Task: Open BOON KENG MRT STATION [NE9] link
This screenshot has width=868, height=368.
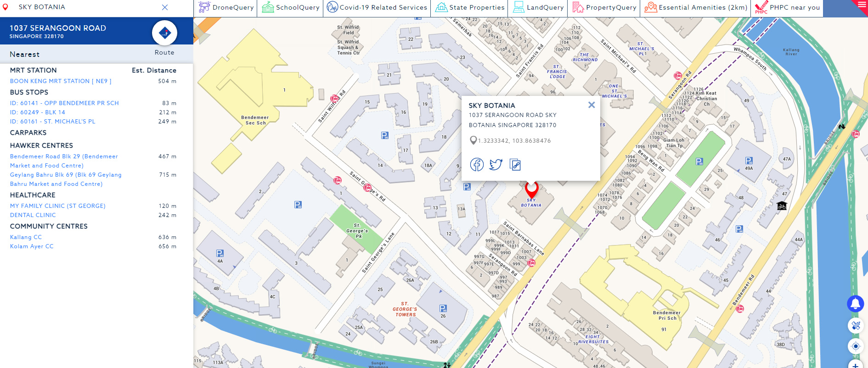Action: [x=61, y=81]
